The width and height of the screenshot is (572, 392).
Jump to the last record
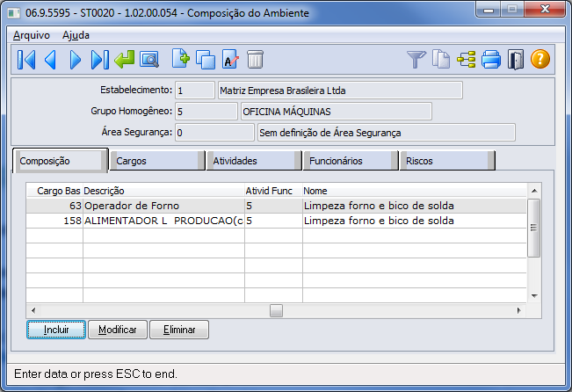(x=99, y=60)
